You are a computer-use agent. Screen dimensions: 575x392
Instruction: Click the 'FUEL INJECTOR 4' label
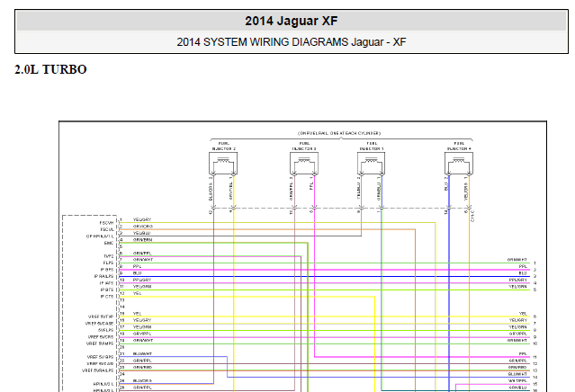(x=459, y=147)
